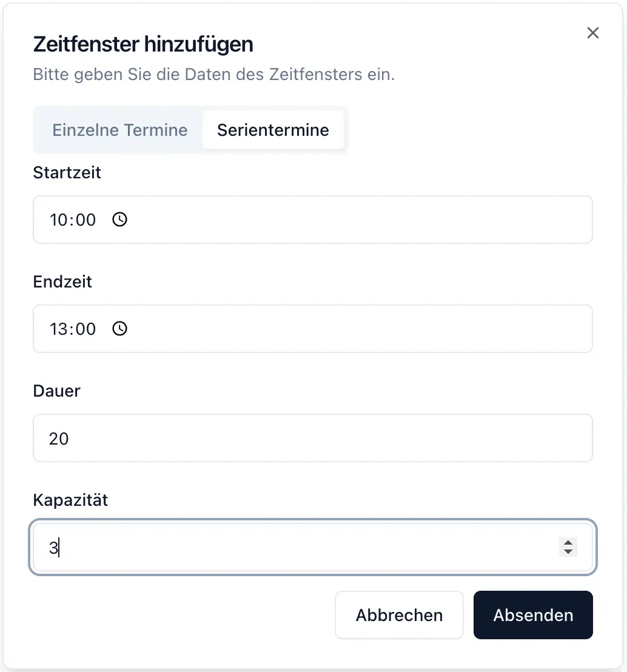The height and width of the screenshot is (672, 627).
Task: Click the Dauer field label
Action: tap(56, 391)
